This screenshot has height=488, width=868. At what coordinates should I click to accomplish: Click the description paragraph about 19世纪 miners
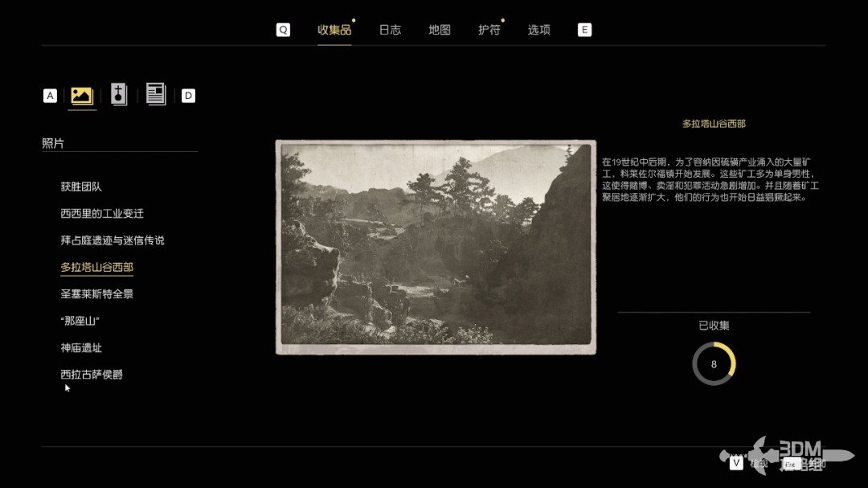[710, 179]
